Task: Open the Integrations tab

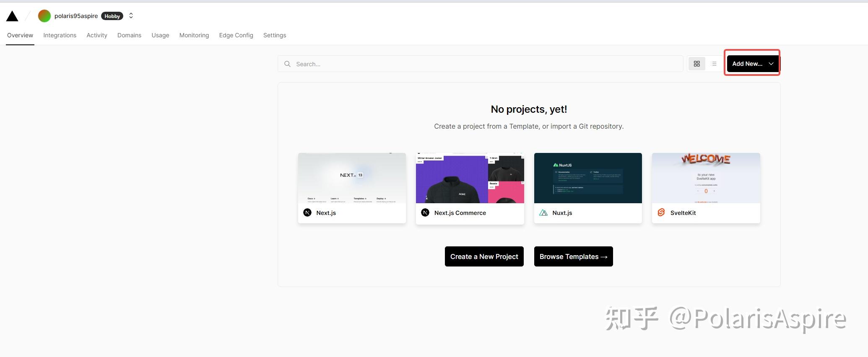Action: coord(60,35)
